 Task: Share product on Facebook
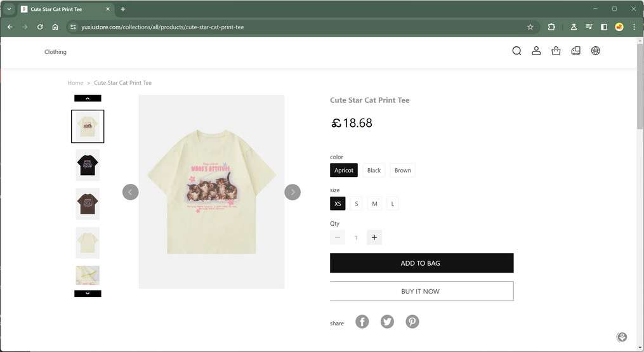362,322
